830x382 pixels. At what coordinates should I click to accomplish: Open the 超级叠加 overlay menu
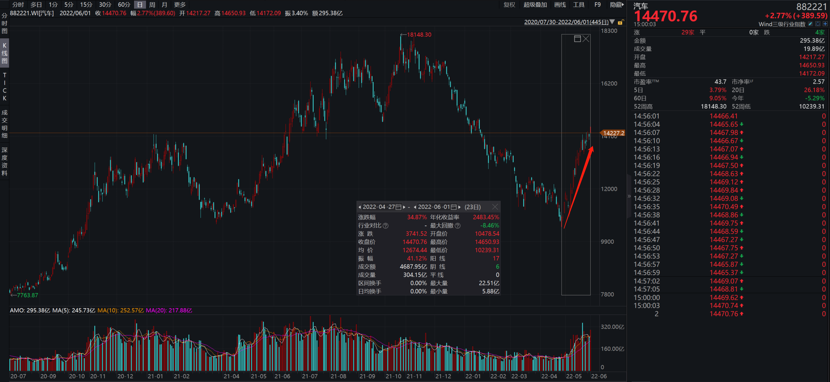coord(535,4)
